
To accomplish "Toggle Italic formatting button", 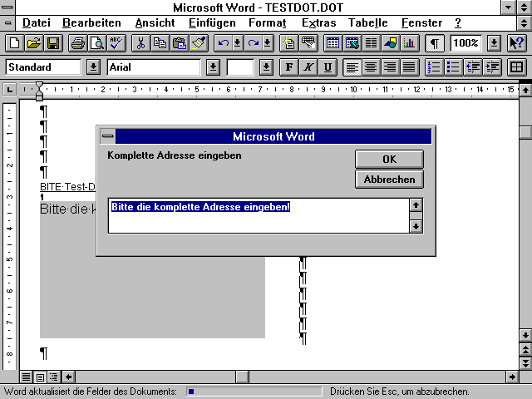I will [308, 66].
